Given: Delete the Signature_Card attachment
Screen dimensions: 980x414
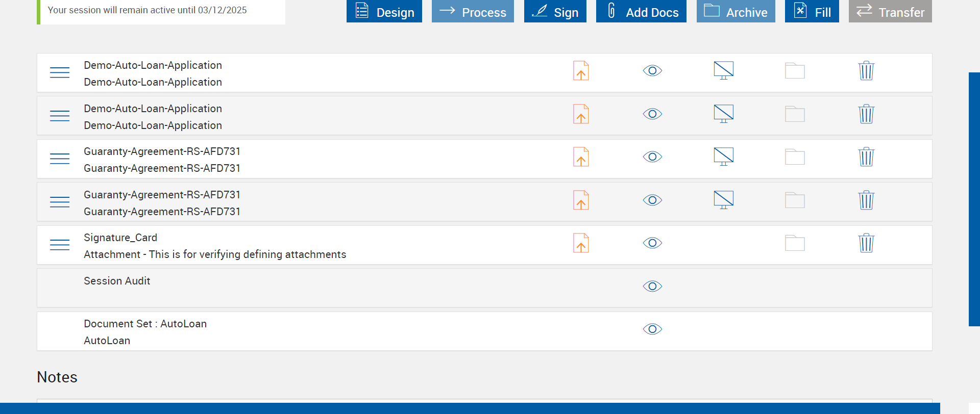Looking at the screenshot, I should pyautogui.click(x=866, y=243).
